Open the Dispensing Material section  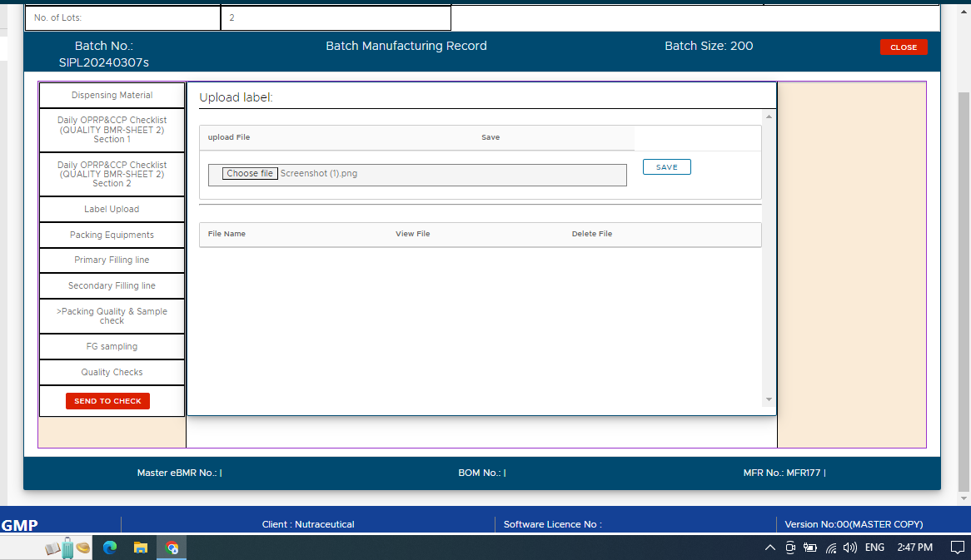click(x=112, y=95)
